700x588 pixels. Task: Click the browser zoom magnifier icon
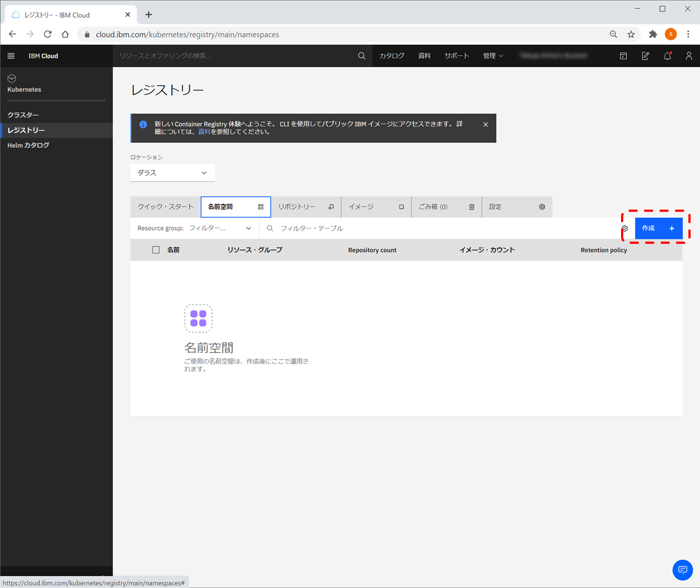613,34
